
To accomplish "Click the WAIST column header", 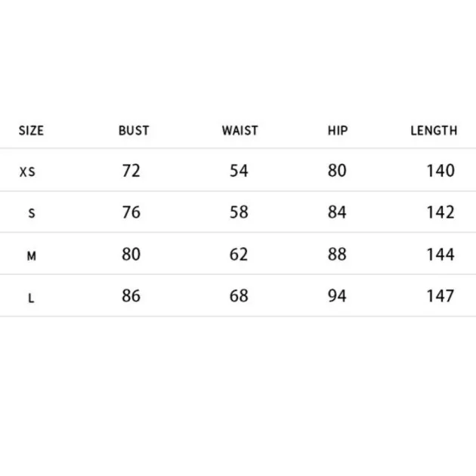I will [240, 131].
